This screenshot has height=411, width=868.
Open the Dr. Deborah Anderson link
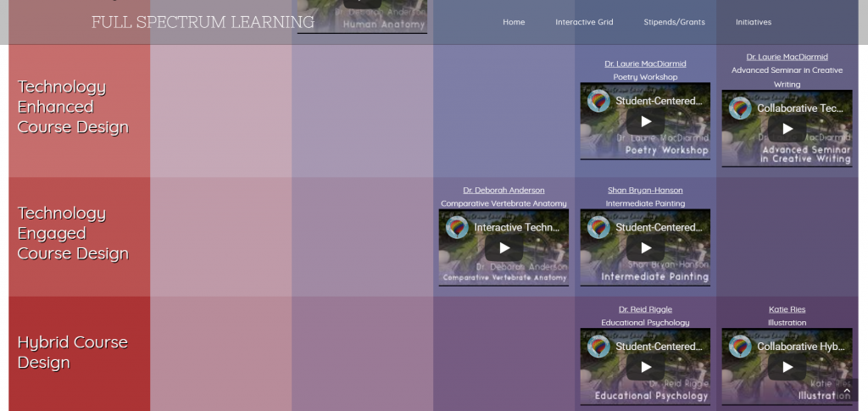[x=504, y=190]
